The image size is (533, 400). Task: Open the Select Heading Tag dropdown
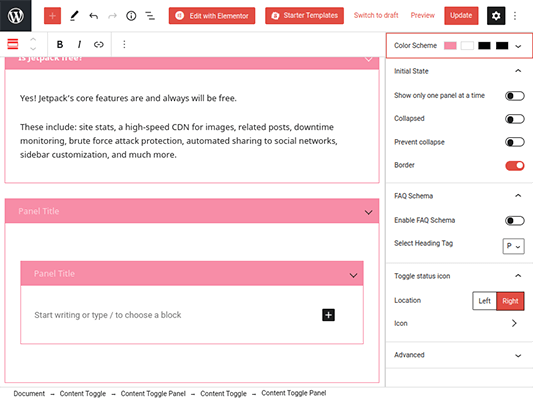coord(513,246)
